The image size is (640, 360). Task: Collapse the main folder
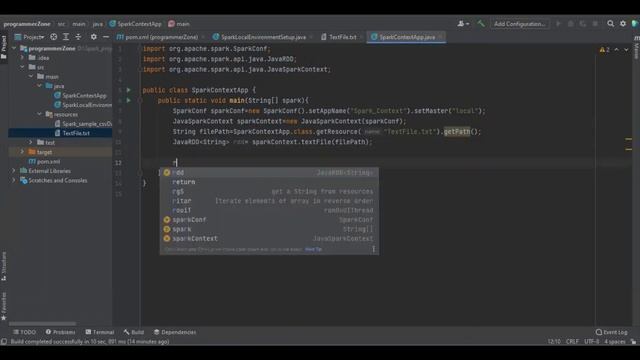pos(31,77)
